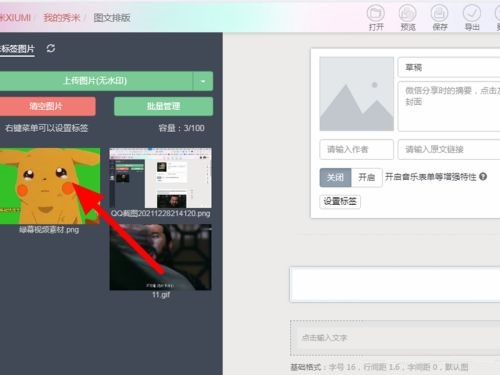This screenshot has width=500, height=375.
Task: Click the XIUMI logo
Action: [15, 18]
